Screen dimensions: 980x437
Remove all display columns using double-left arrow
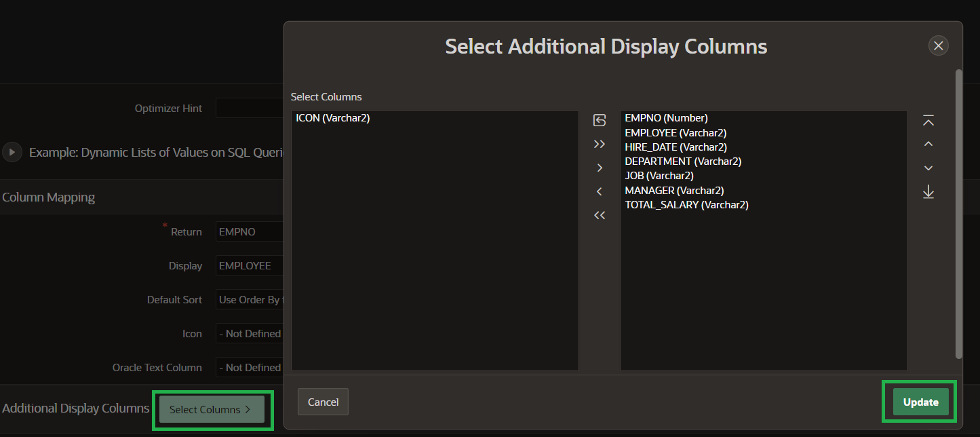600,214
